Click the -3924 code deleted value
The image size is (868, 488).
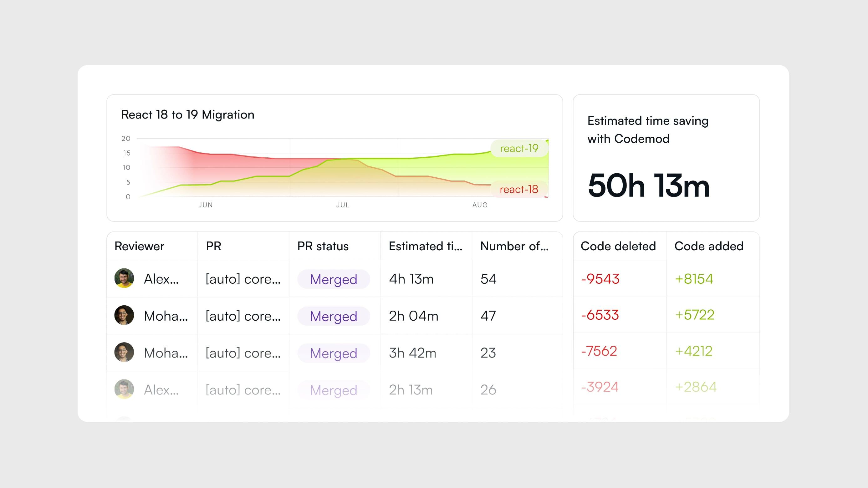[x=600, y=387]
